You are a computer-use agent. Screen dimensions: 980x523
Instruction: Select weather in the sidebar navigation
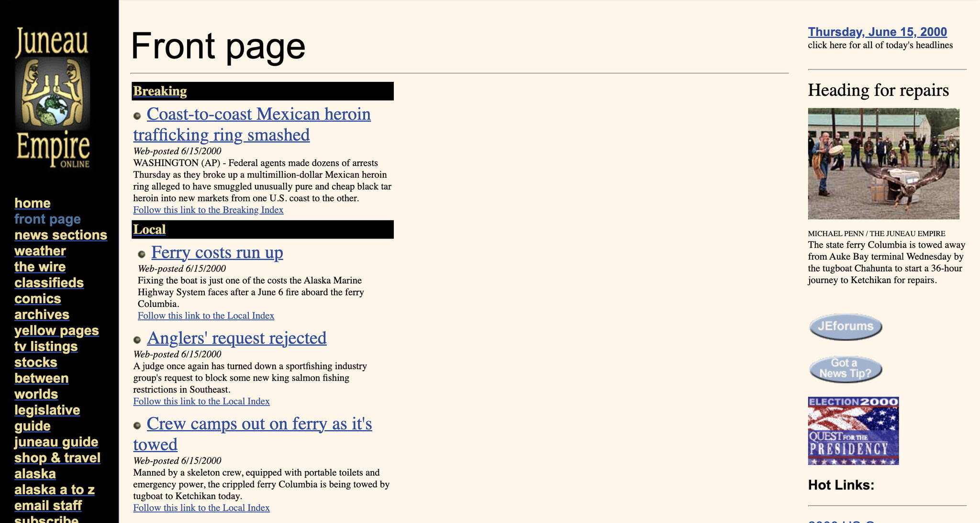(40, 251)
